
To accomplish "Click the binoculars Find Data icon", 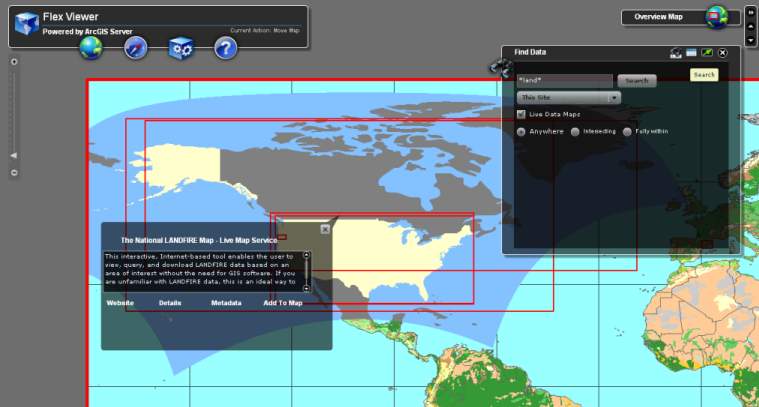I will [x=500, y=67].
